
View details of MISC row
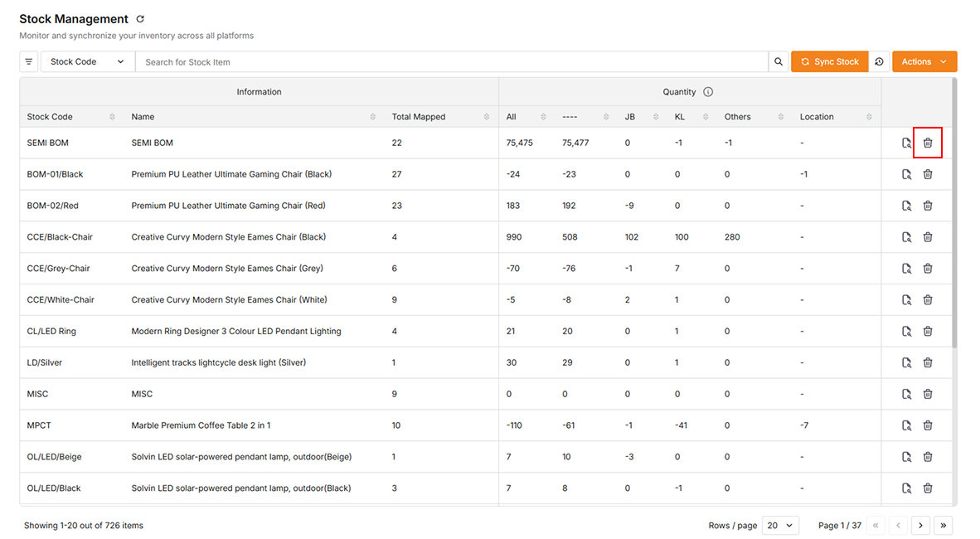(x=906, y=394)
